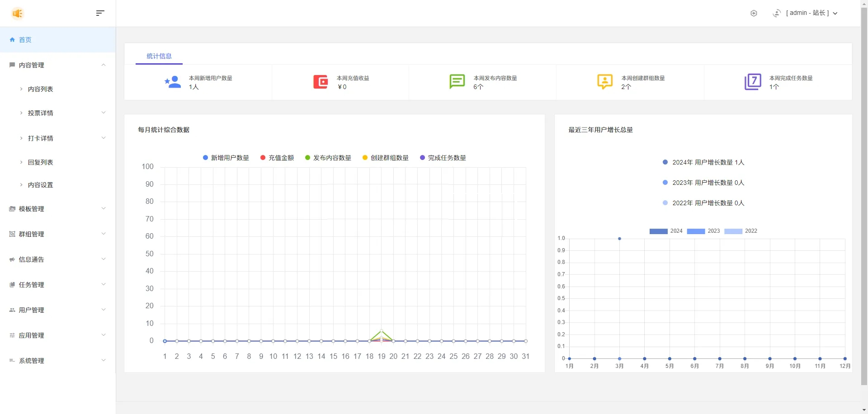This screenshot has height=414, width=868.
Task: Click the refresh icon beside admin
Action: 777,14
